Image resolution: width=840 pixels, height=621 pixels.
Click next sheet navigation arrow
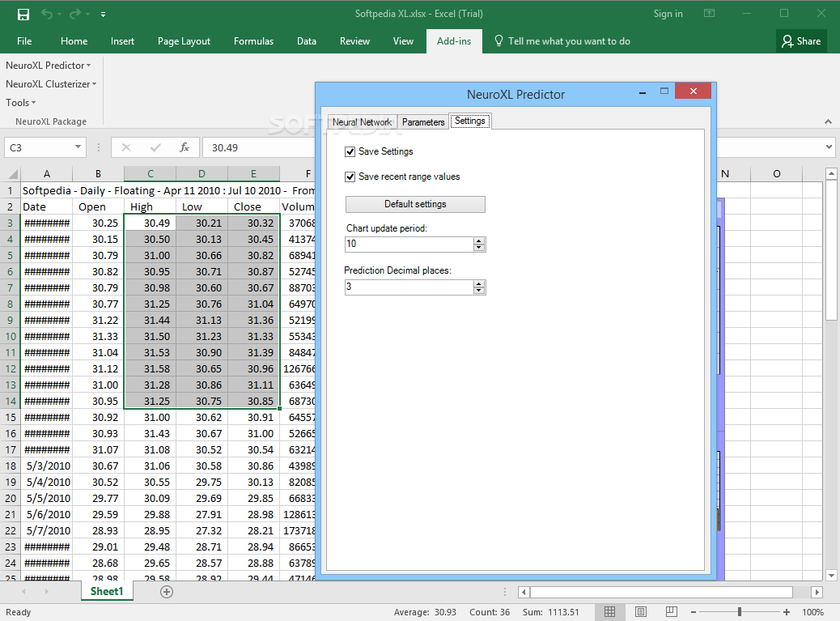tap(47, 592)
